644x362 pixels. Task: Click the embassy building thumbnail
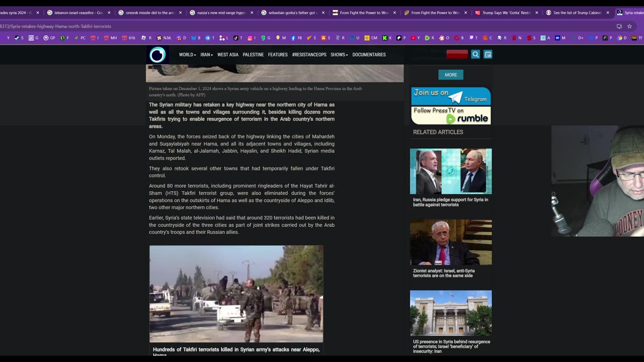pyautogui.click(x=451, y=313)
